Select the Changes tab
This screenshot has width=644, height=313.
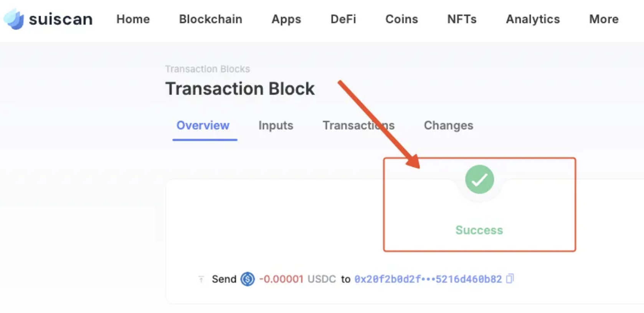pos(448,126)
